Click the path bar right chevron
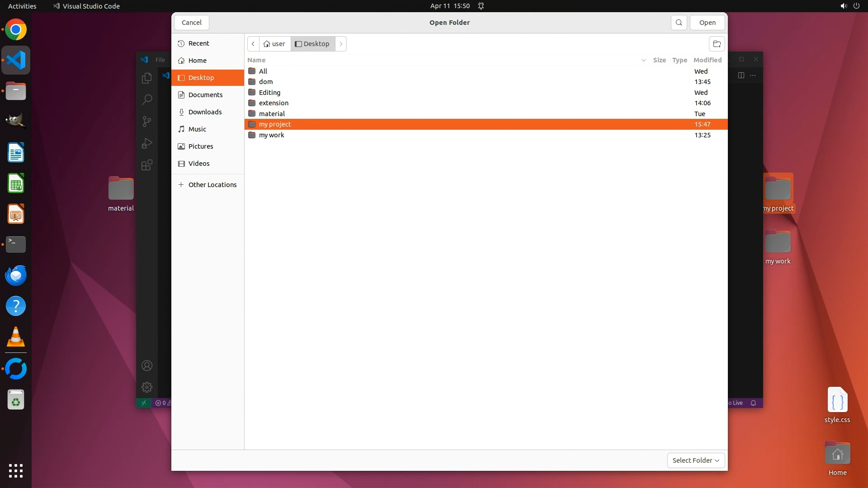Screen dimensions: 868x488 (x=341, y=44)
